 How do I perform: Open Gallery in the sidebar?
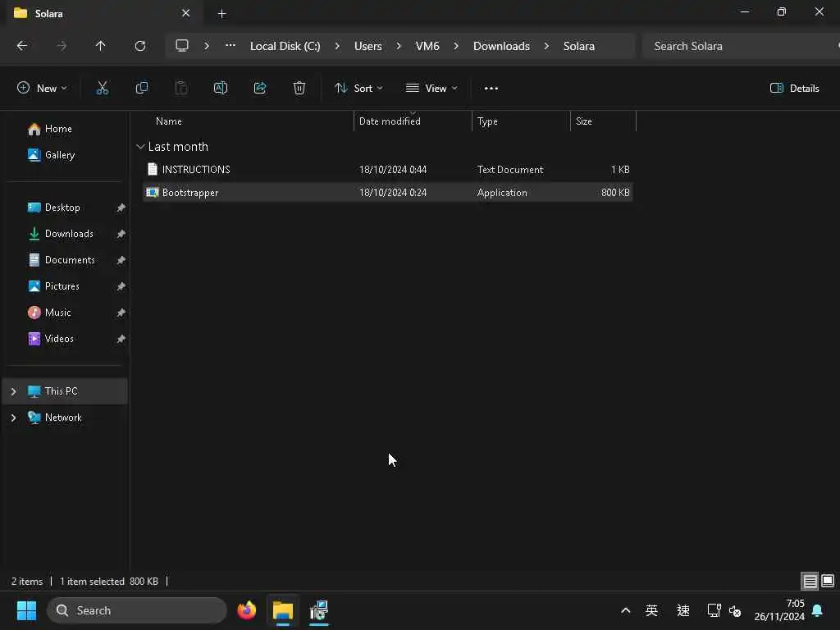(x=59, y=155)
